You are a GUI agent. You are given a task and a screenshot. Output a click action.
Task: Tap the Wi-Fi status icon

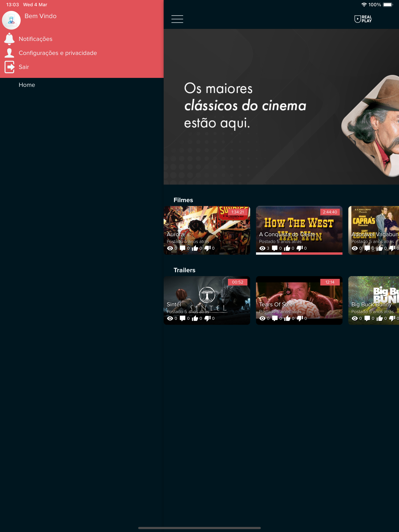(364, 4)
